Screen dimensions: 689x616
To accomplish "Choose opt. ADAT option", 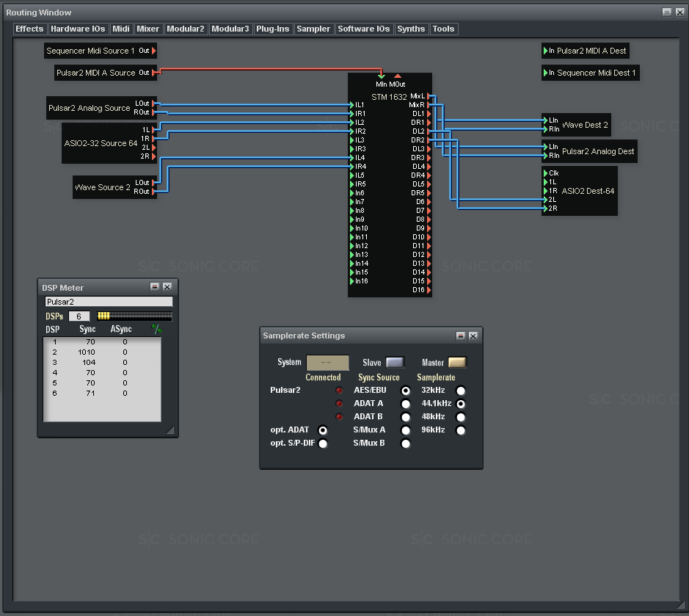I will coord(323,430).
